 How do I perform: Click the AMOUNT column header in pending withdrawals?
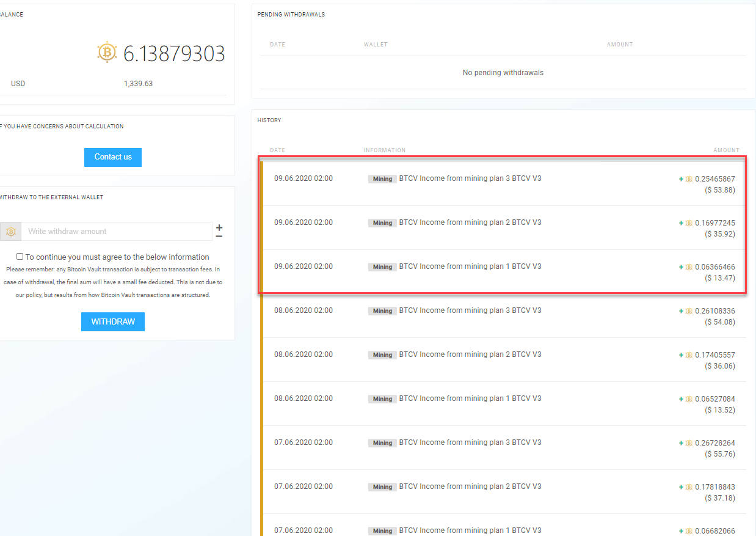(x=620, y=45)
